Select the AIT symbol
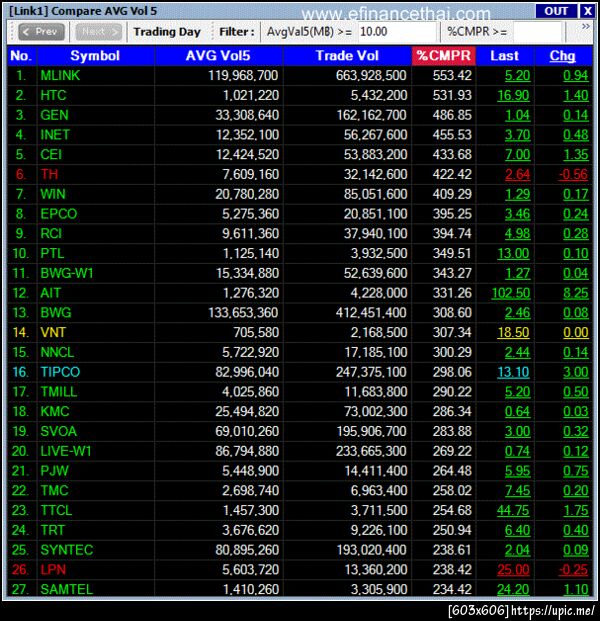 point(50,293)
